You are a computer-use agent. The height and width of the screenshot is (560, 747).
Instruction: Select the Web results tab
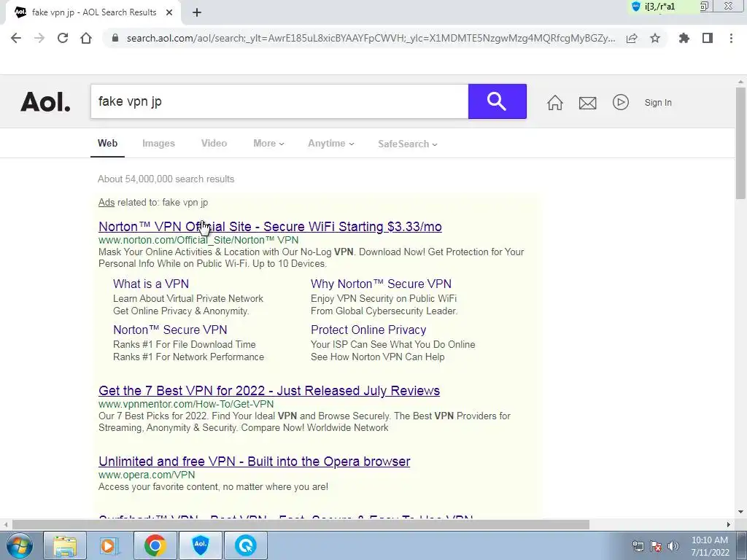[x=108, y=144]
